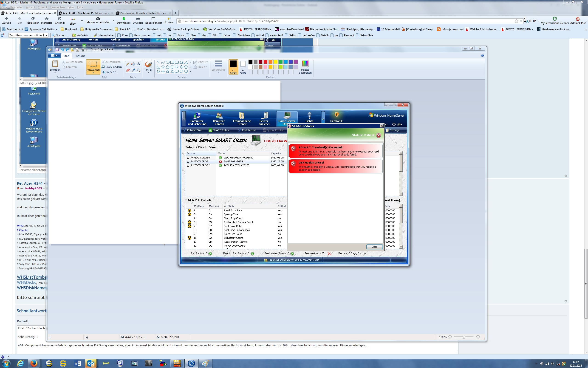This screenshot has height=368, width=588.
Task: Select the Fill bucket tool in Paint
Action: click(133, 64)
